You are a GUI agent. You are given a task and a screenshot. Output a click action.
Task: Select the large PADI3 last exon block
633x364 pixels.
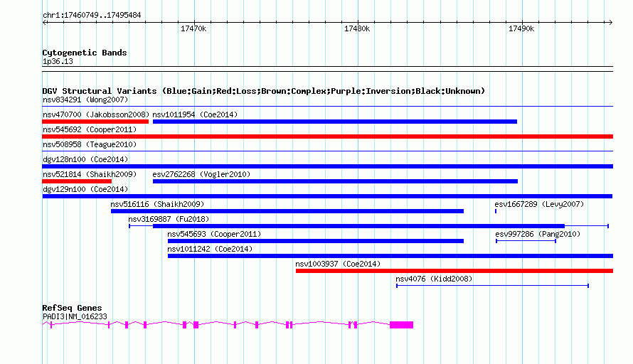pyautogui.click(x=401, y=324)
